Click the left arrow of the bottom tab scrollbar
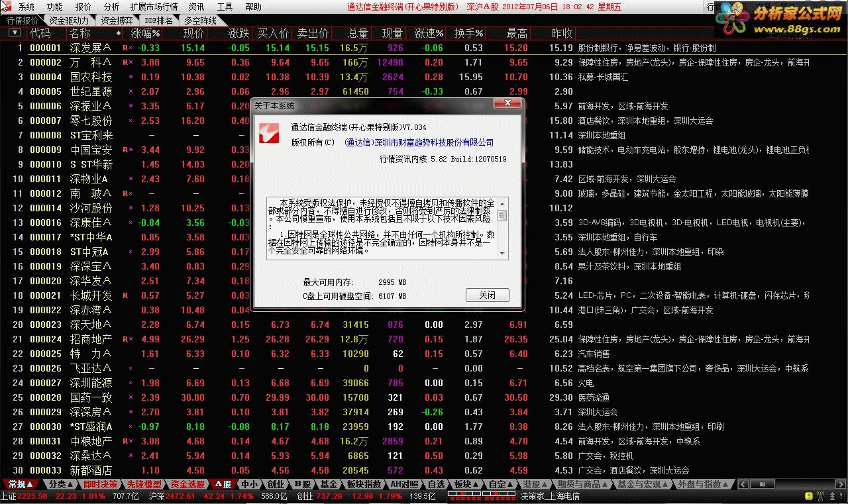Viewport: 848px width, 504px height. point(743,484)
